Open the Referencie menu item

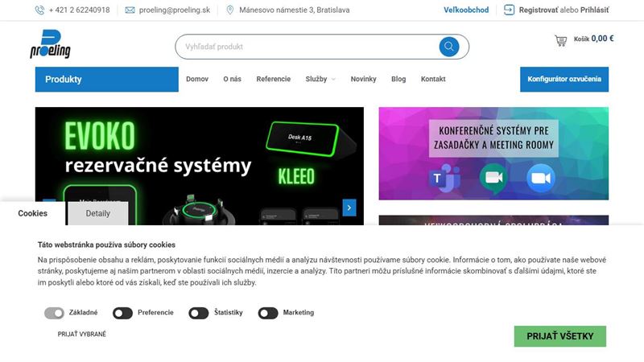273,79
